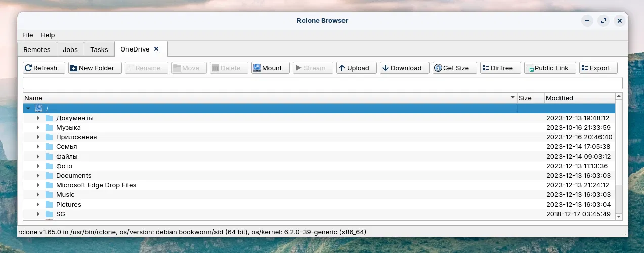The image size is (644, 253).
Task: Expand the Pictures folder
Action: click(x=38, y=204)
